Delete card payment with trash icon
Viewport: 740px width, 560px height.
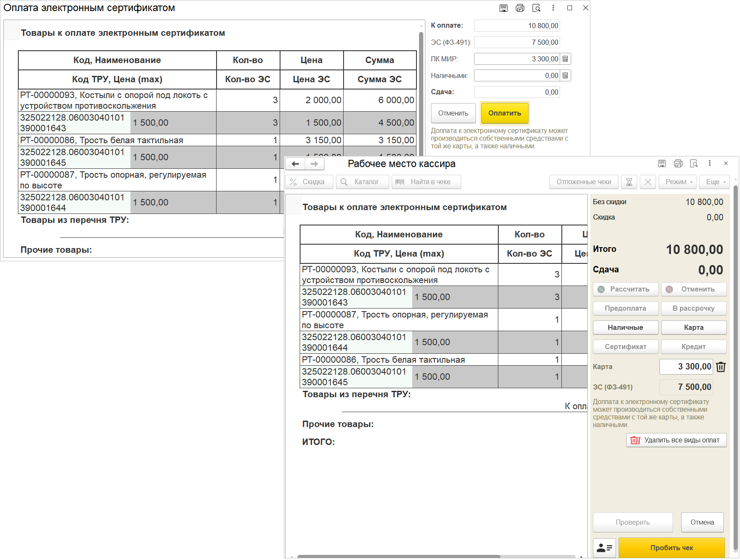pyautogui.click(x=721, y=367)
